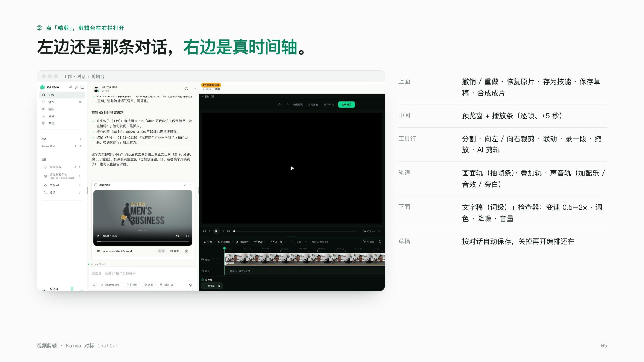Screen dimensions: 644x362
Task: Collapse the 理解视频 card chevron
Action: click(190, 185)
